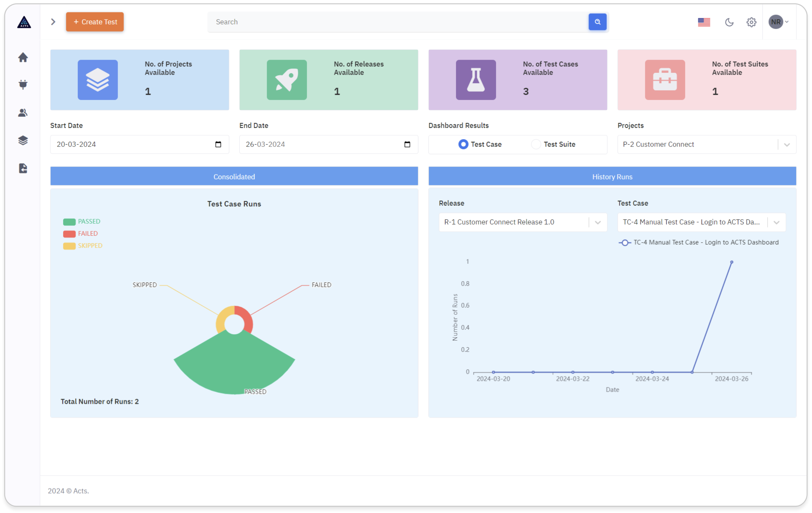
Task: Open language selector US flag
Action: 704,22
